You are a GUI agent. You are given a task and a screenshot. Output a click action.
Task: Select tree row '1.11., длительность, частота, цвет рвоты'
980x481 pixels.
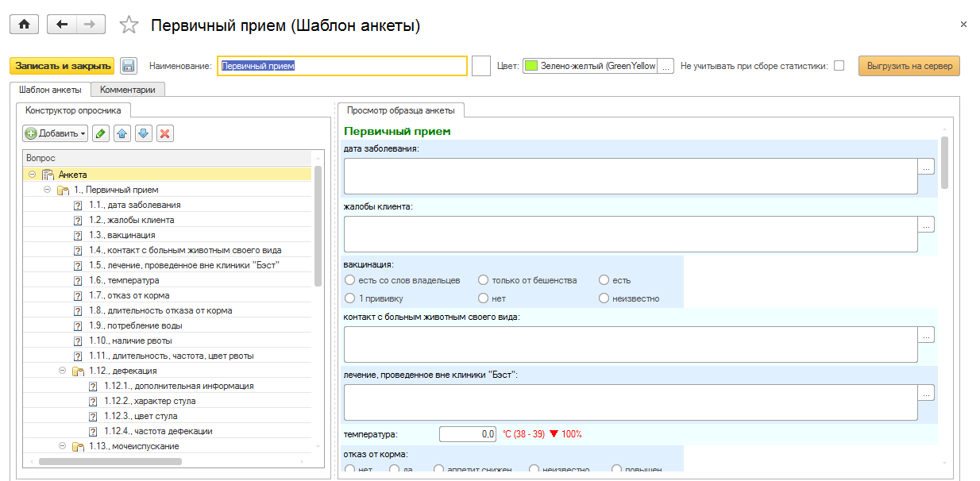click(x=168, y=356)
